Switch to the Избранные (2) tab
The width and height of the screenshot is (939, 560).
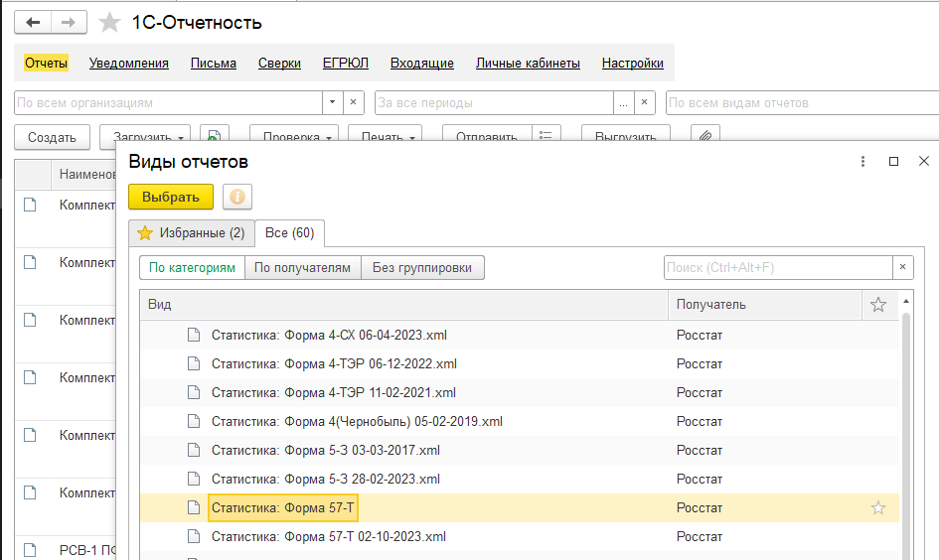pyautogui.click(x=192, y=232)
